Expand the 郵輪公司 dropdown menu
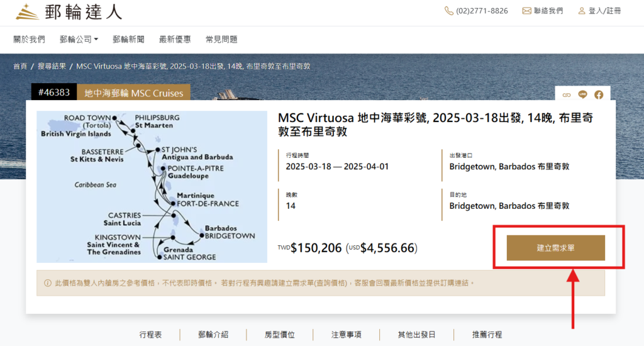 point(79,40)
